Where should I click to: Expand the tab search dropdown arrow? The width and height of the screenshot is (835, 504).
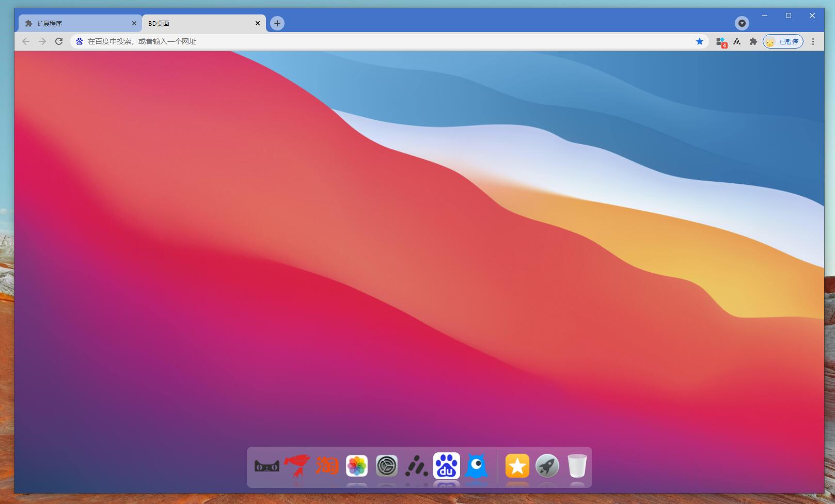[x=742, y=23]
